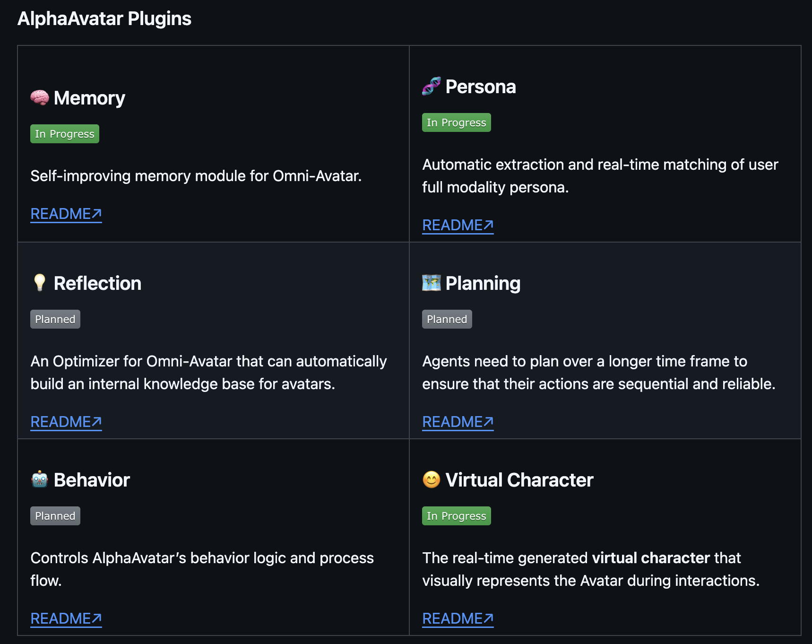The width and height of the screenshot is (812, 644).
Task: Open the Memory plugin README link
Action: (x=66, y=214)
